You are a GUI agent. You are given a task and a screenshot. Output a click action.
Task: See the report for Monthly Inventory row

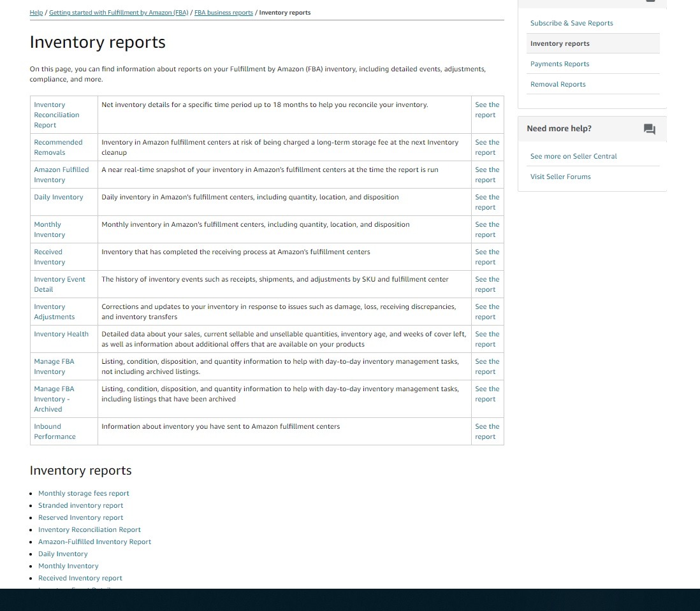487,229
